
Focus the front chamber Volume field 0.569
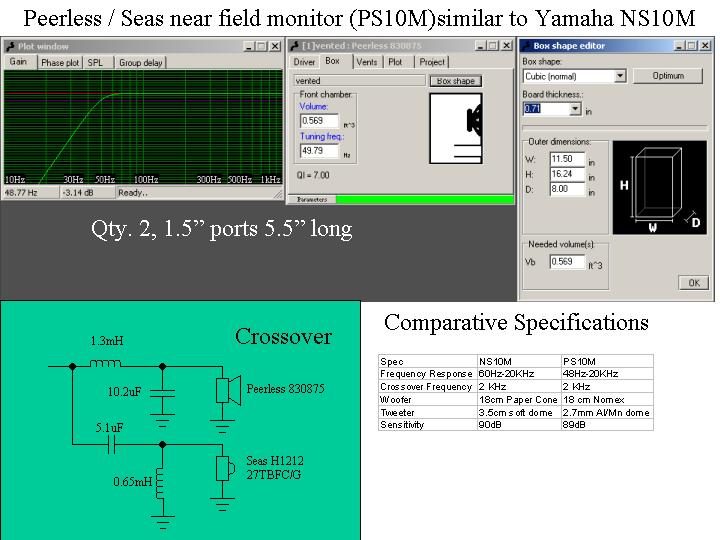point(319,121)
